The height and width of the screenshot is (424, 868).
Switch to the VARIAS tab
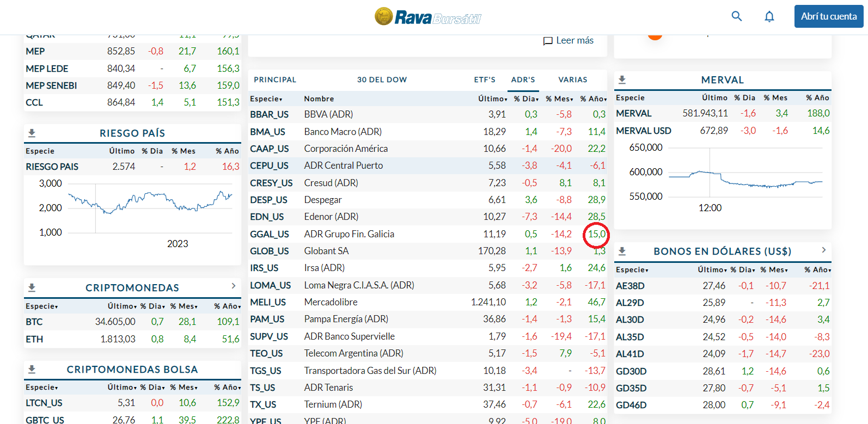(573, 79)
